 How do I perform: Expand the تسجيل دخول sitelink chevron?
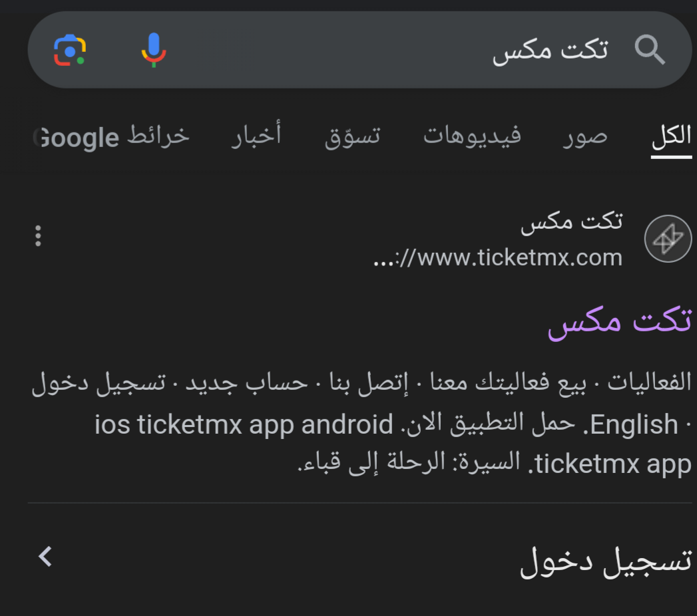point(45,557)
